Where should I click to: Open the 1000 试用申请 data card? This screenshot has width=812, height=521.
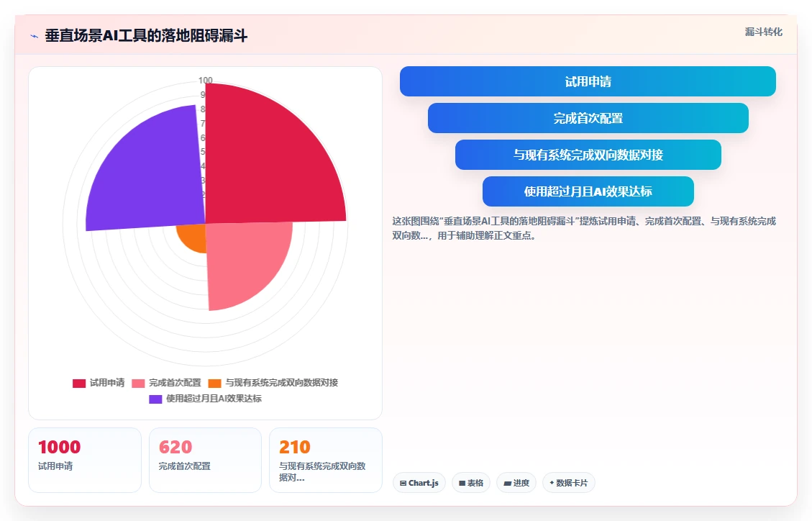(x=84, y=460)
